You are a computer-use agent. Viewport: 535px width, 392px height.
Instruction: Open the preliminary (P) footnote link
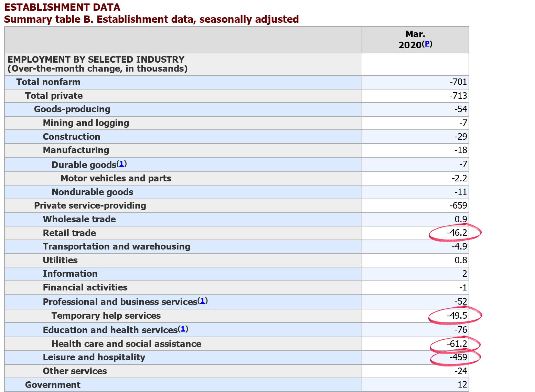coord(427,43)
